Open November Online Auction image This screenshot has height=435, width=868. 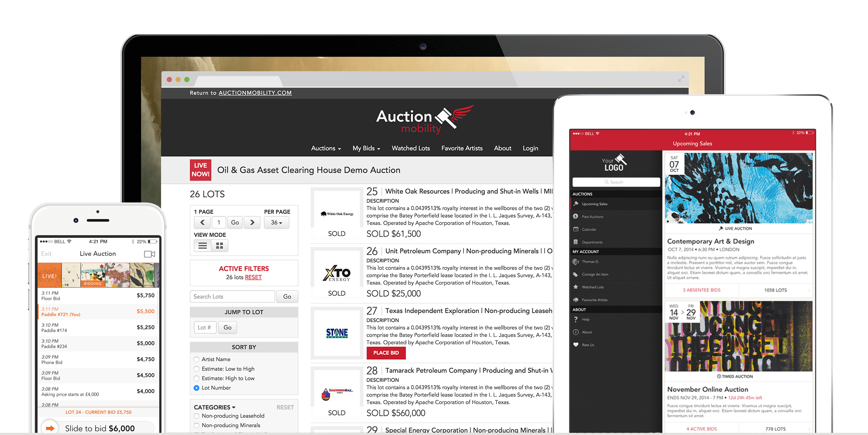tap(738, 336)
